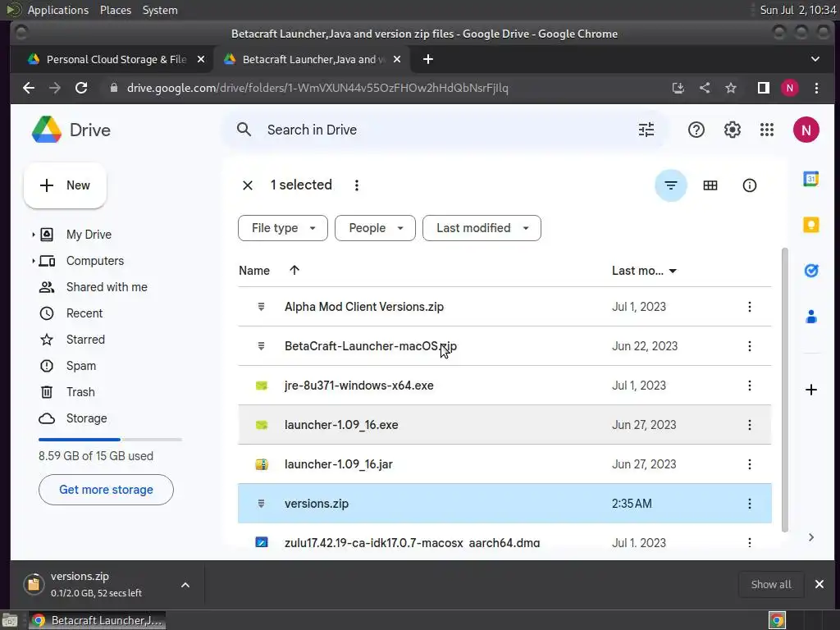The width and height of the screenshot is (840, 630).
Task: Reverse sort direction arrow by Name
Action: tap(294, 270)
